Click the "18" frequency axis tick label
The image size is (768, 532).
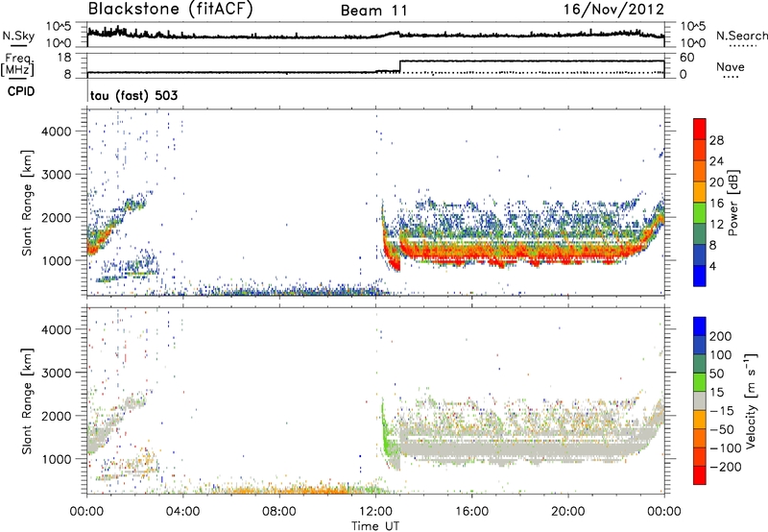(x=63, y=58)
